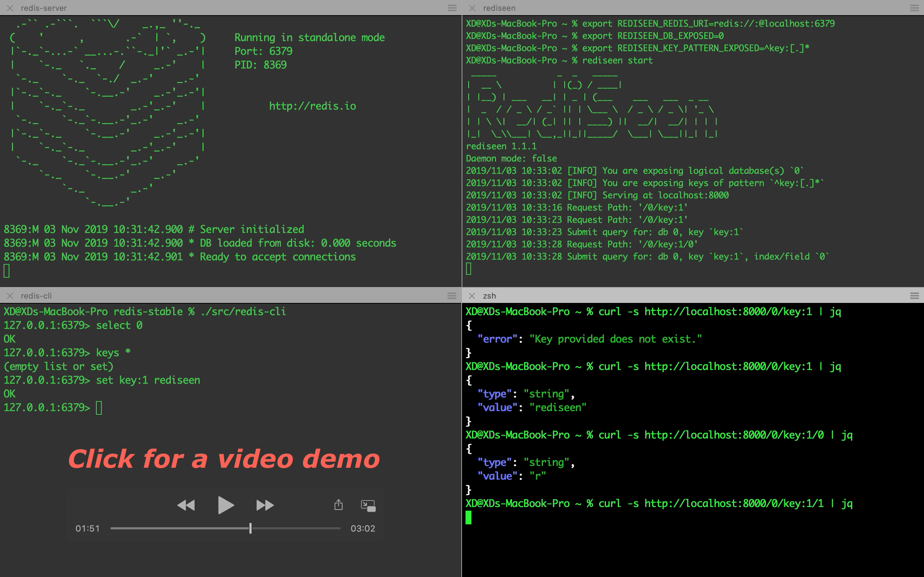Viewport: 924px width, 577px height.
Task: Toggle picture-in-picture icon in video player
Action: tap(368, 506)
